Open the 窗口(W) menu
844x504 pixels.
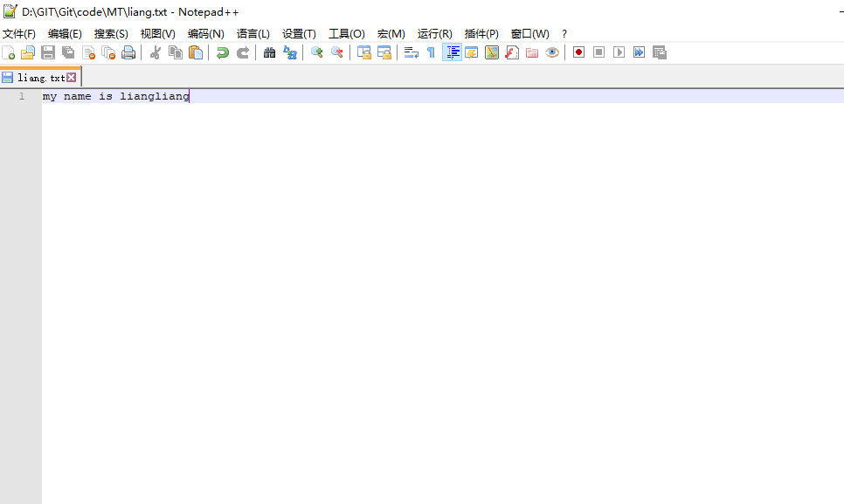[529, 34]
